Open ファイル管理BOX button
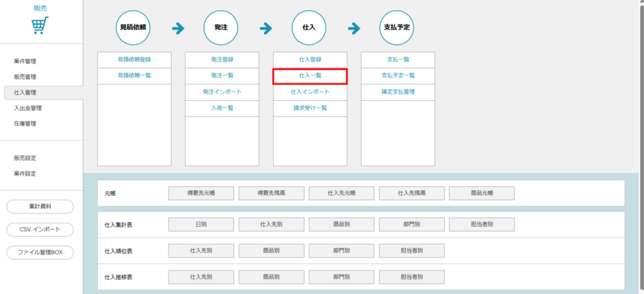The height and width of the screenshot is (294, 644). click(40, 252)
